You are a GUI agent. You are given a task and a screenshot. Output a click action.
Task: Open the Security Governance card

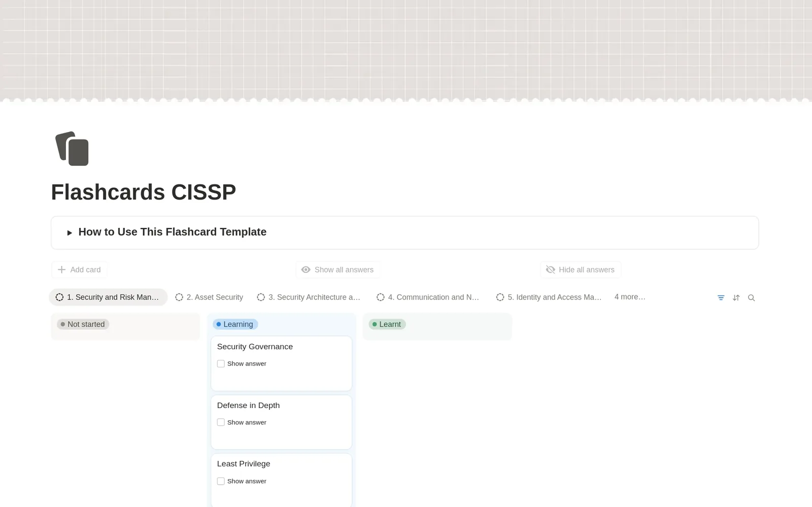[281, 363]
